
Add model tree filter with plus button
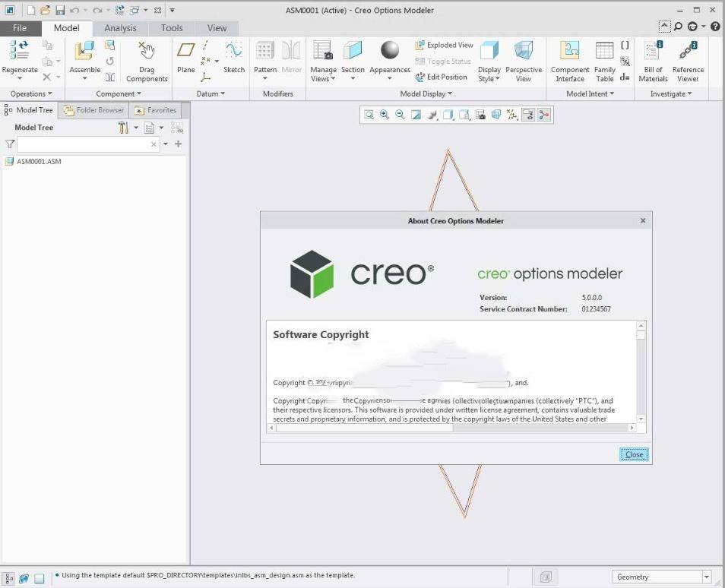178,144
